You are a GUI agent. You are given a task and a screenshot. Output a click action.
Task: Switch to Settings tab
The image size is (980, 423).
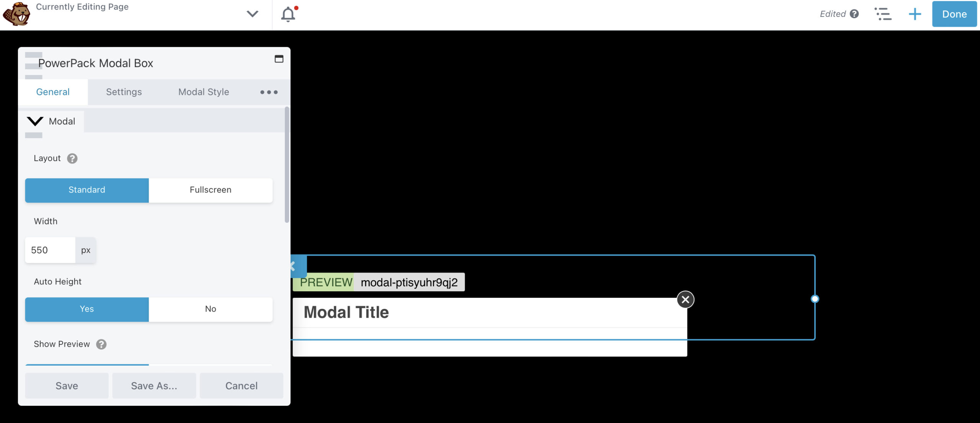point(124,91)
